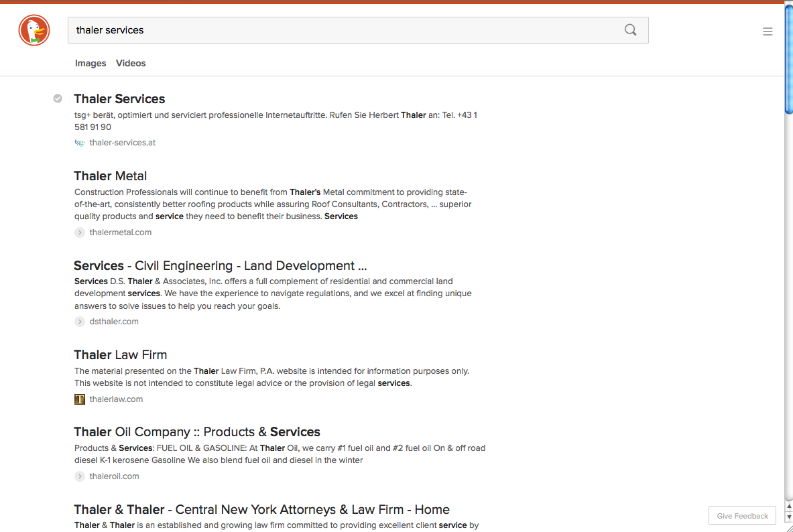
Task: Click the Thaler Law Firm favicon
Action: click(80, 399)
